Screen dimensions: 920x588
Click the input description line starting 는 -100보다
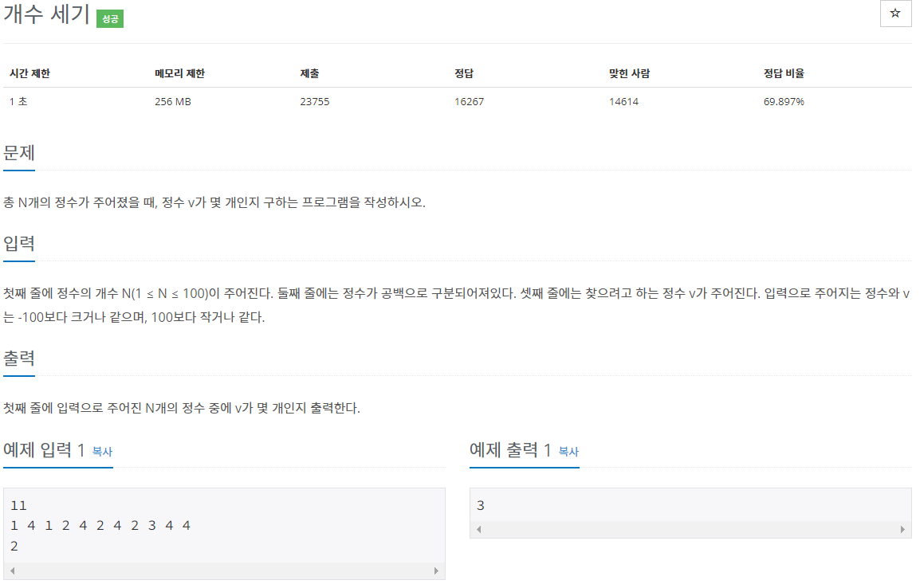[x=134, y=317]
